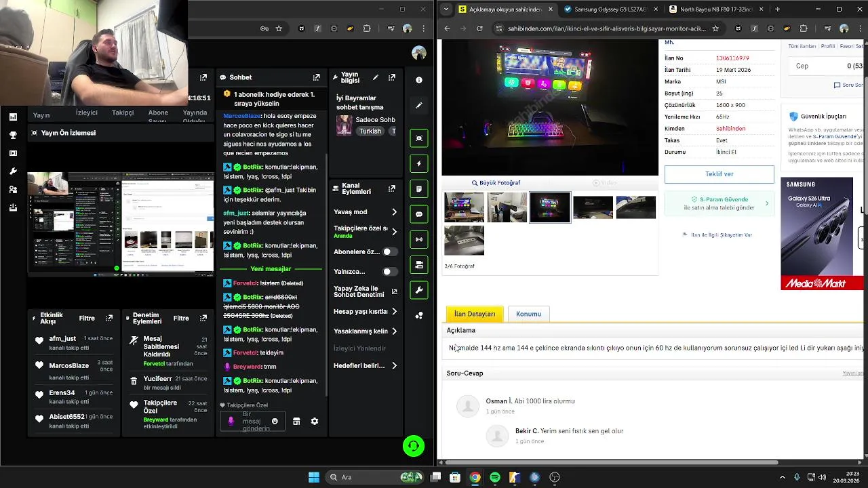Pop out the Etkinlik Akışı panel
This screenshot has width=868, height=488.
coord(109,318)
